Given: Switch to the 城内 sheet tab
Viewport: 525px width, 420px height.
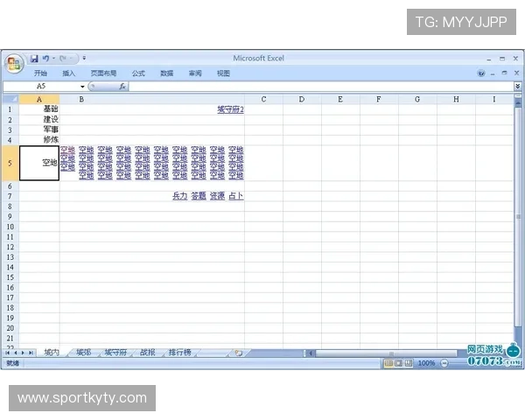Looking at the screenshot, I should tap(52, 353).
